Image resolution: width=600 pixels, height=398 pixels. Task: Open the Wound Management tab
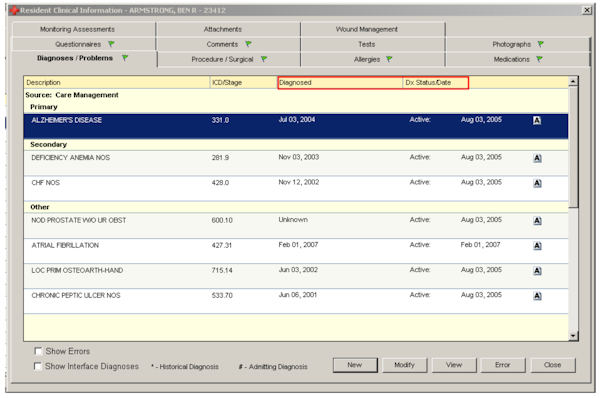click(x=373, y=29)
